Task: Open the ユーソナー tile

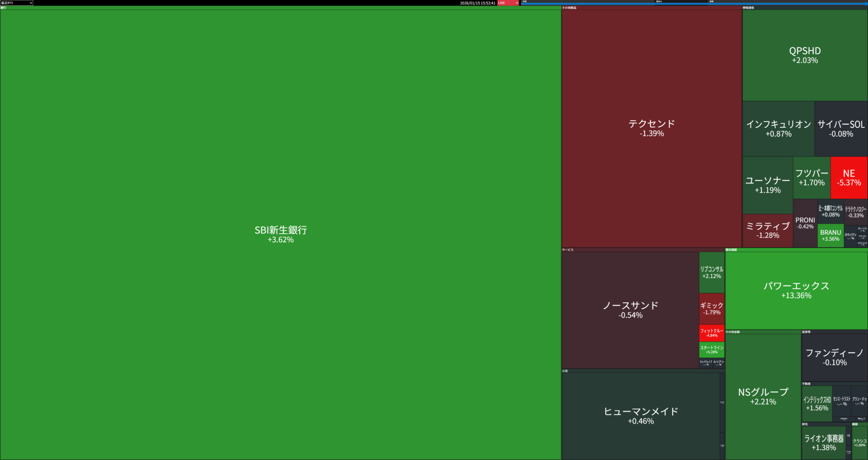Action: [767, 185]
